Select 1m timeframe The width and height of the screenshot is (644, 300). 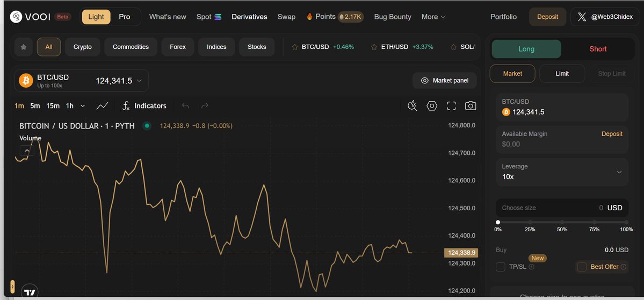coord(19,106)
